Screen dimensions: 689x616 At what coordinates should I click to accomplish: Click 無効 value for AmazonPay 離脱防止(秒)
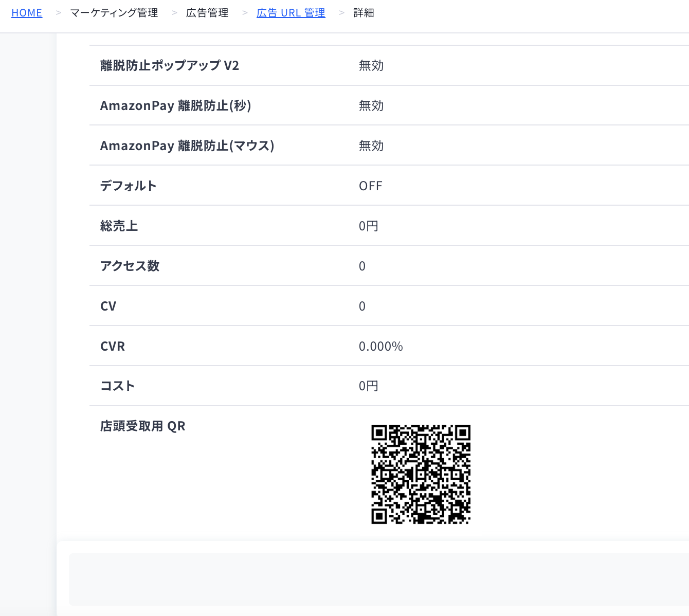click(x=371, y=105)
